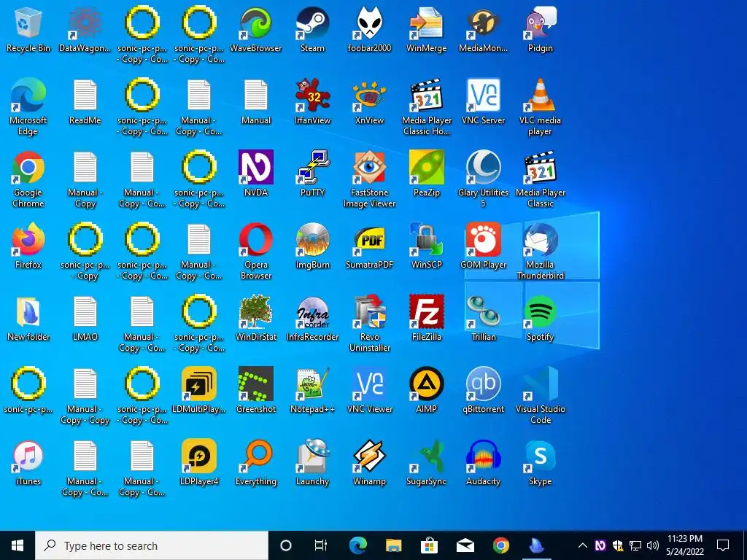Viewport: 747px width, 560px height.
Task: Focus the taskbar search box
Action: tap(152, 545)
